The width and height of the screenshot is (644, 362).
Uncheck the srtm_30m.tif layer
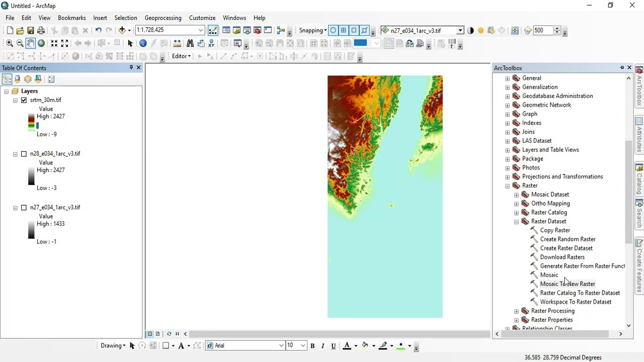click(24, 100)
